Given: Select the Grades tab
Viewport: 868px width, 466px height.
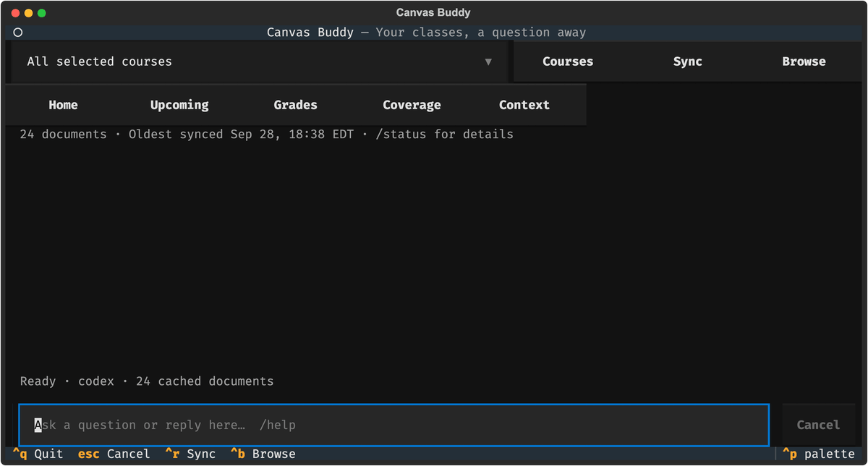Looking at the screenshot, I should (x=295, y=105).
